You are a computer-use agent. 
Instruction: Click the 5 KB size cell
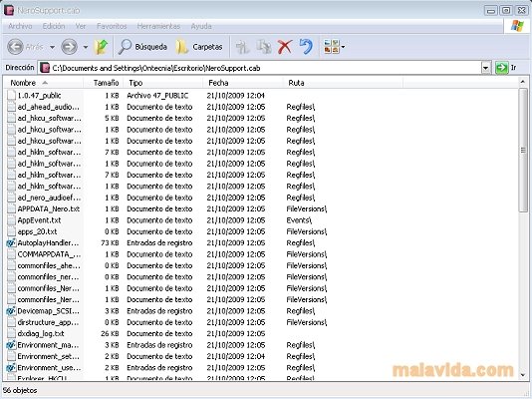pos(112,118)
